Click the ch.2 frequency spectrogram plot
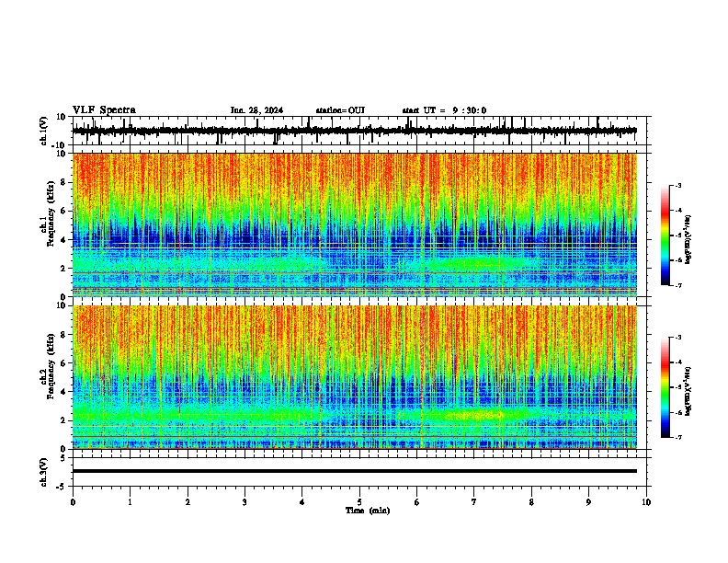This screenshot has height=563, width=728. 355,377
